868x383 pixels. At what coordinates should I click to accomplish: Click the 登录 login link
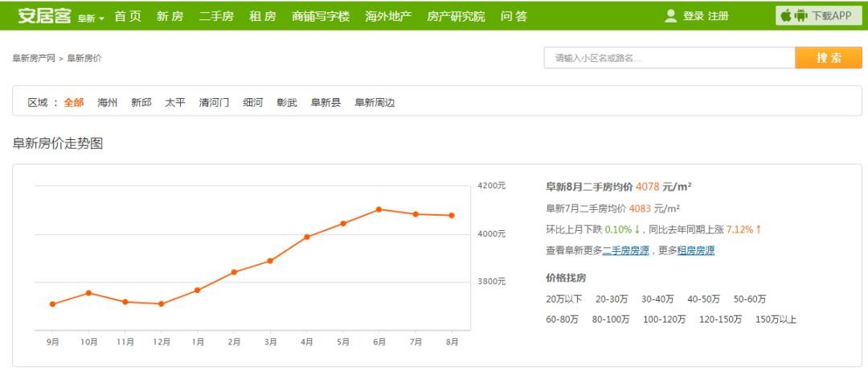pos(693,16)
